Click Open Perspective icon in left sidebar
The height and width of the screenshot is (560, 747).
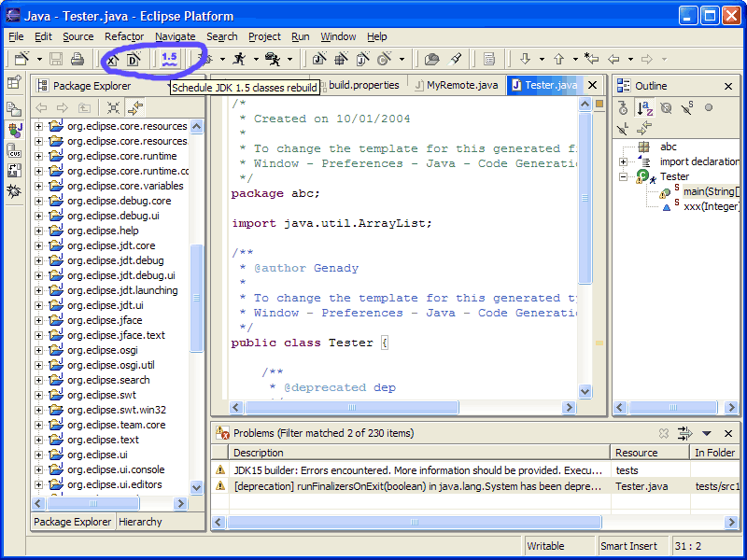(14, 82)
